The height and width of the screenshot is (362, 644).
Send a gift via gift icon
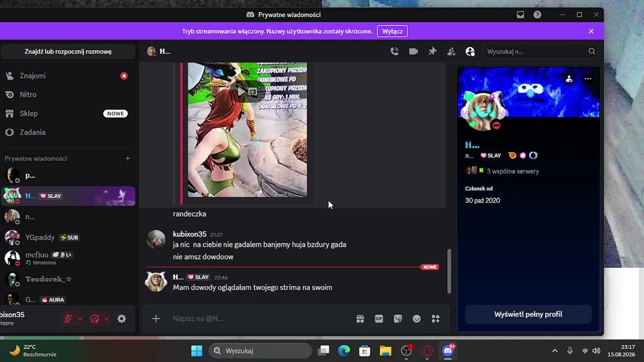tap(360, 319)
